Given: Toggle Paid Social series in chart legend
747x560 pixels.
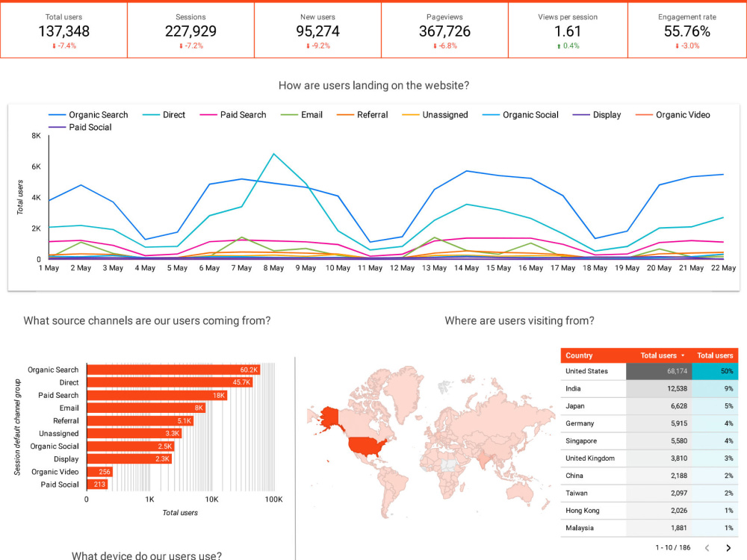Looking at the screenshot, I should 80,127.
